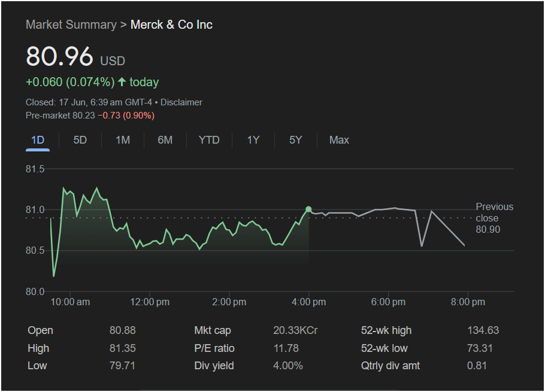Click the 12:00 pm axis label
Viewport: 545px width, 392px height.
click(x=150, y=302)
